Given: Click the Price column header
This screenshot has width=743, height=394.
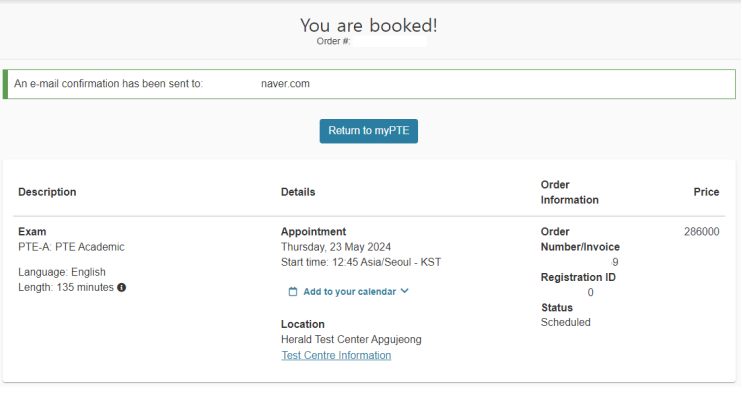Looking at the screenshot, I should click(707, 192).
